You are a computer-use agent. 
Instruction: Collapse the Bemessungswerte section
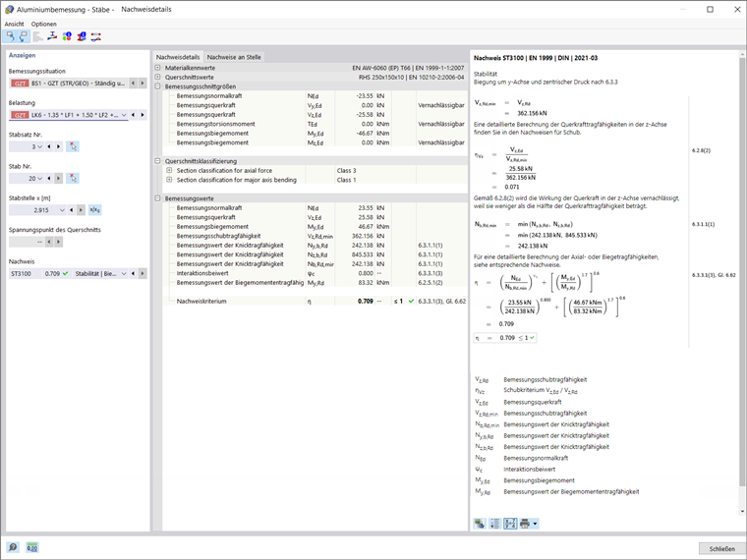(157, 198)
